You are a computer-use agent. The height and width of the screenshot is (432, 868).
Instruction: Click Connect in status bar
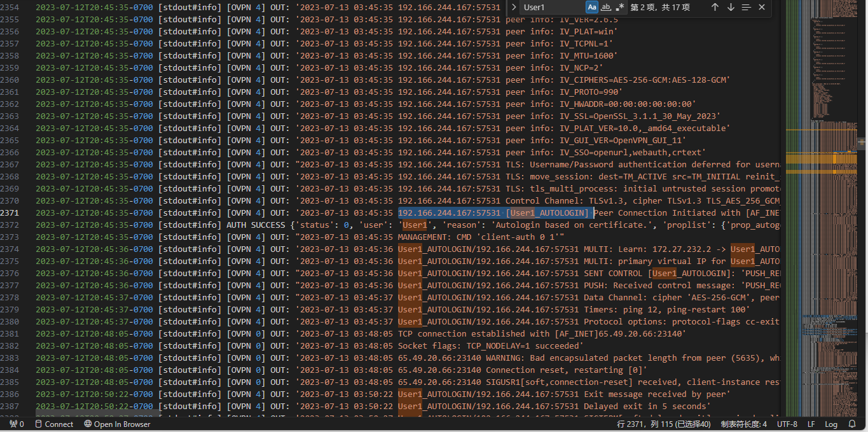click(x=53, y=424)
